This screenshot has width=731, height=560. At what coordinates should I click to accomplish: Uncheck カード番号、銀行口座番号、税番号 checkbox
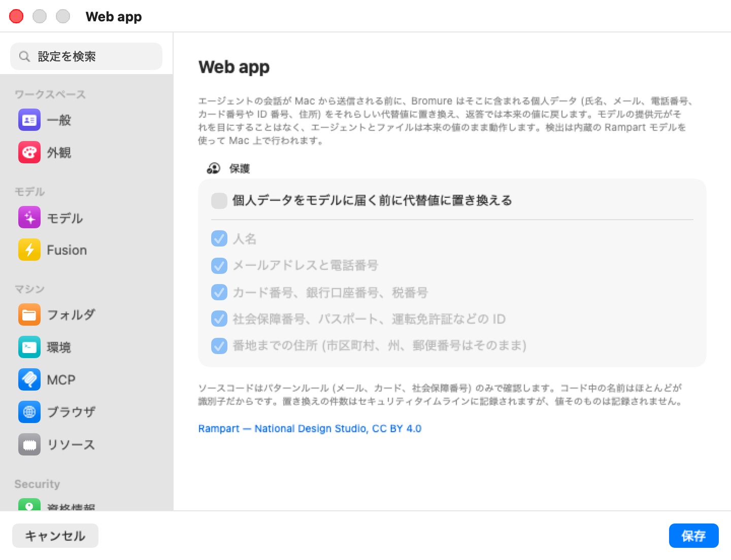point(219,292)
